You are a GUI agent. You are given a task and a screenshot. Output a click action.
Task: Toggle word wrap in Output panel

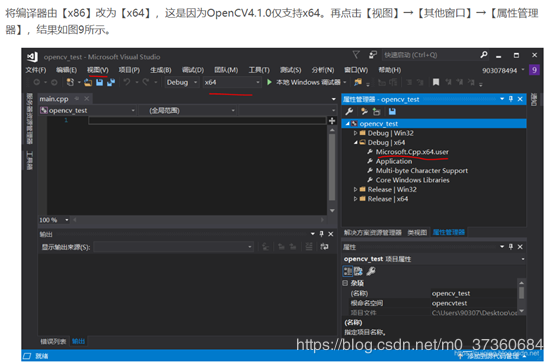324,247
